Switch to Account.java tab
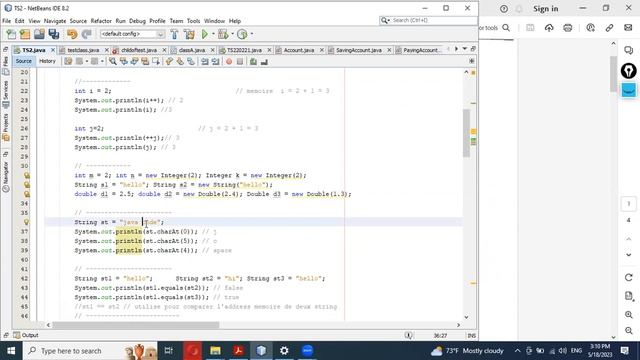Viewport: 640px width, 360px height. point(299,50)
